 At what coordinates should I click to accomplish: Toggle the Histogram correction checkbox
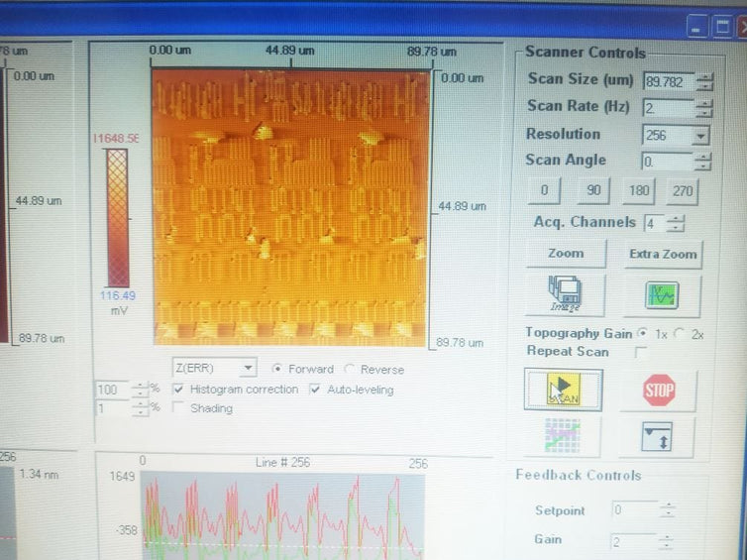pyautogui.click(x=178, y=390)
